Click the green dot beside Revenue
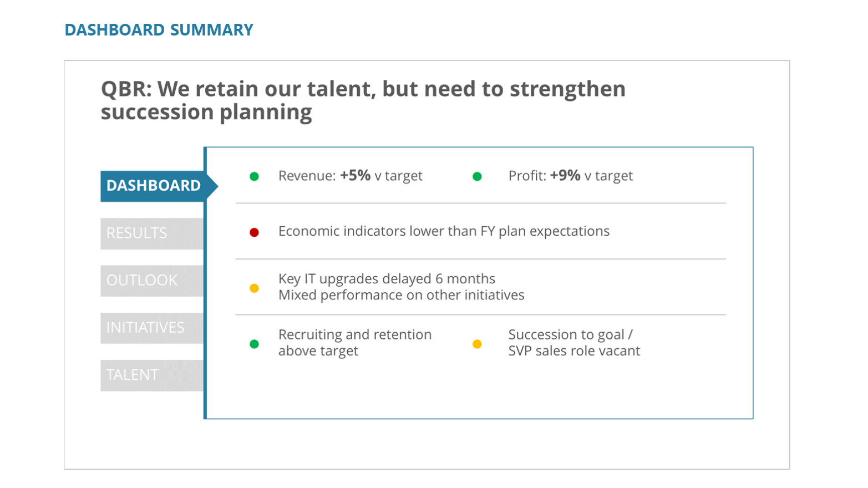This screenshot has width=868, height=488. (x=255, y=176)
